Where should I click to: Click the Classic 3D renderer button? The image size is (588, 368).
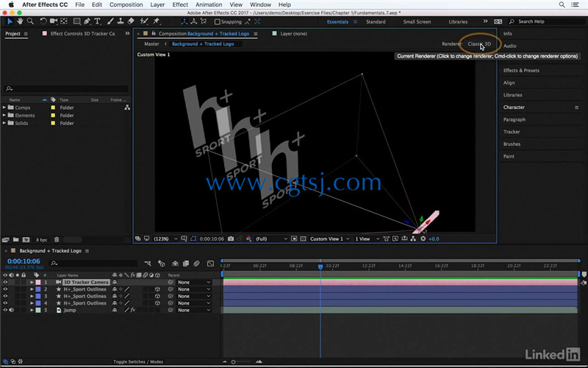[x=479, y=44]
